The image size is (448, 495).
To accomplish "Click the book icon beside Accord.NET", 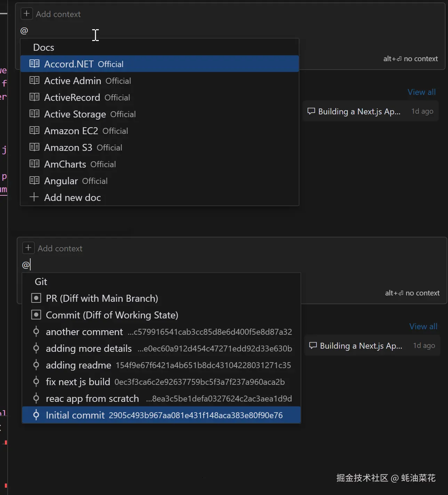I will [34, 64].
